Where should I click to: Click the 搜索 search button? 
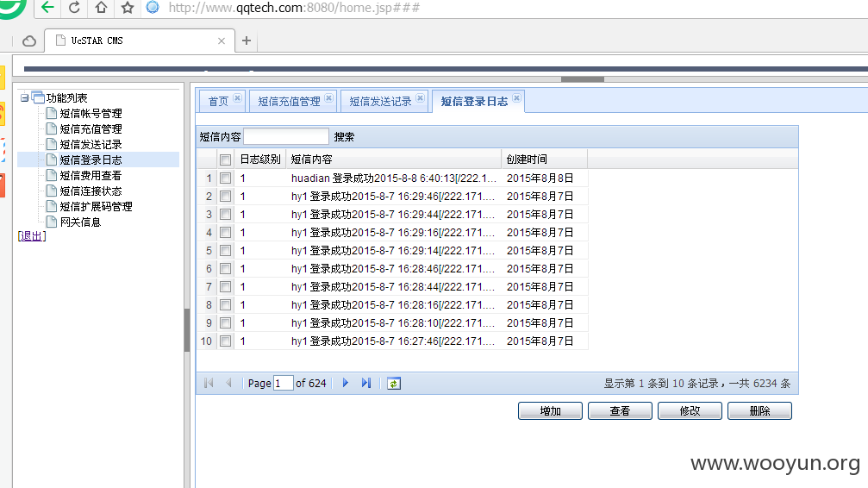point(344,137)
